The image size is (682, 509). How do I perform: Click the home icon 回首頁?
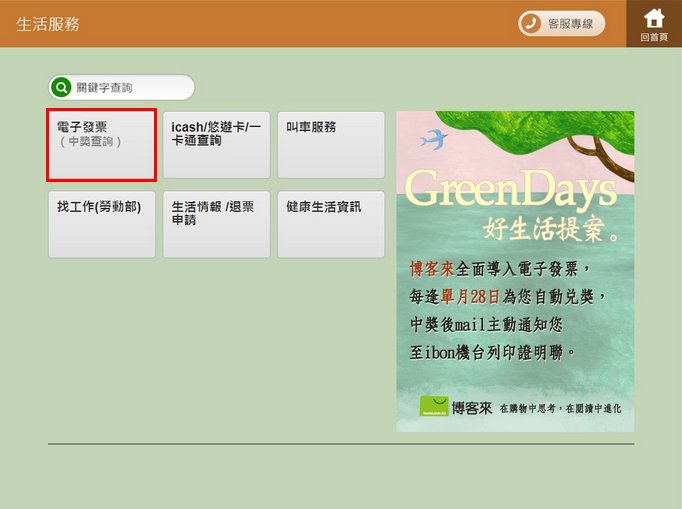(654, 24)
